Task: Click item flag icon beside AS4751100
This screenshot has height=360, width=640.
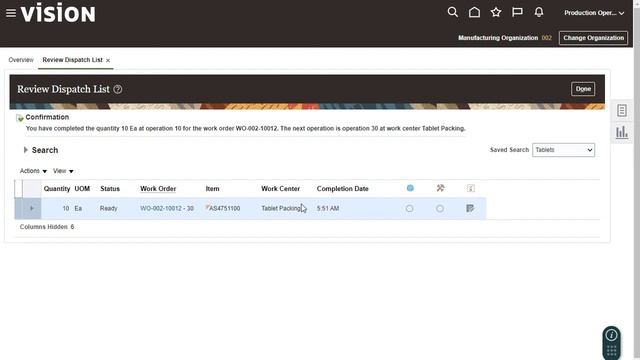Action: (207, 207)
